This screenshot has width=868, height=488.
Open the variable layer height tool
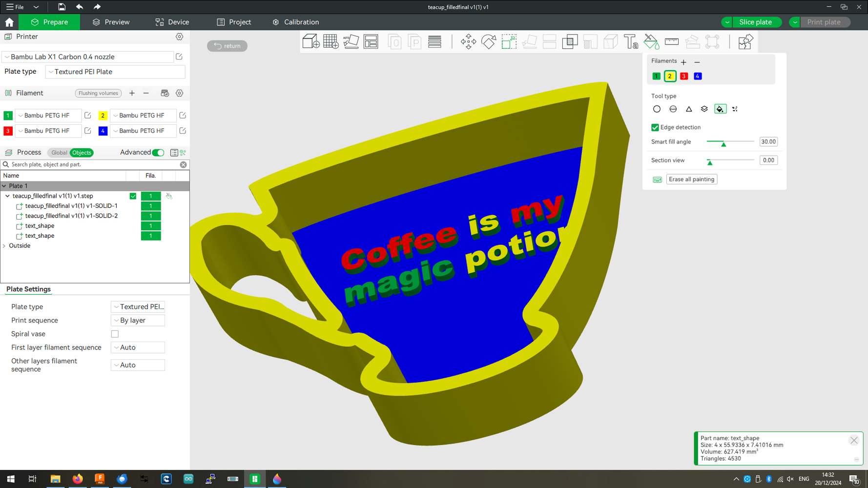(x=434, y=41)
